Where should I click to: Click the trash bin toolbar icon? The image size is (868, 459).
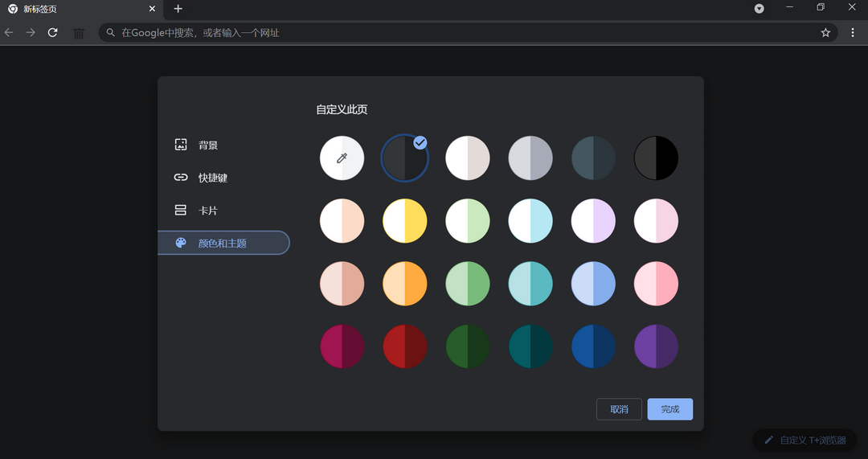click(x=79, y=33)
